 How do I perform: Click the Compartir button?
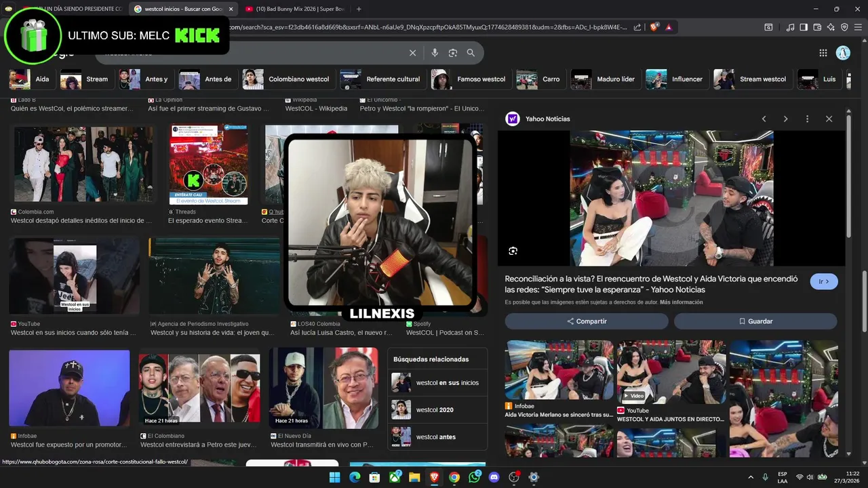pos(587,321)
